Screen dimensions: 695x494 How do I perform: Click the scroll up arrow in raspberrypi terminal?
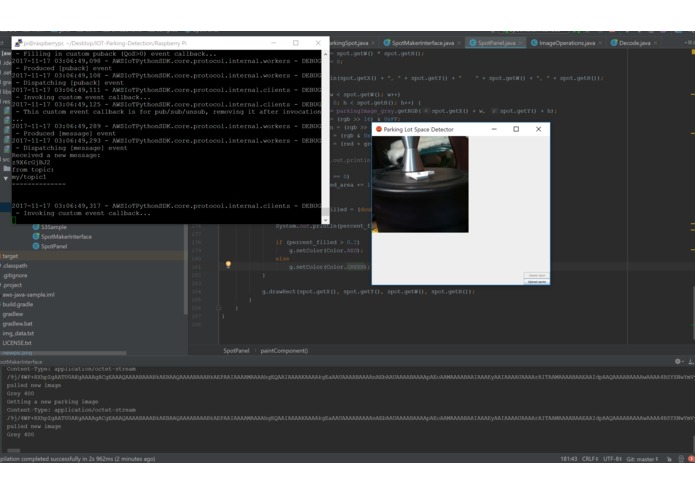click(x=326, y=54)
